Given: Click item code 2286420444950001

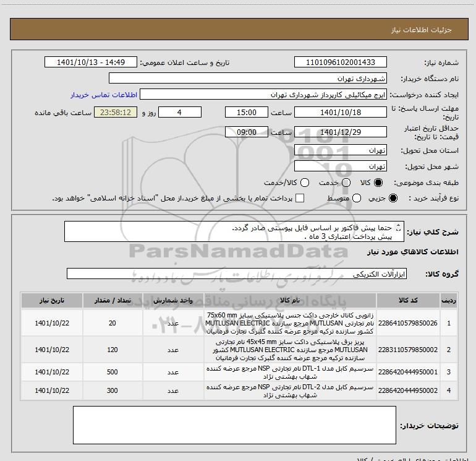Looking at the screenshot, I should [x=408, y=372].
